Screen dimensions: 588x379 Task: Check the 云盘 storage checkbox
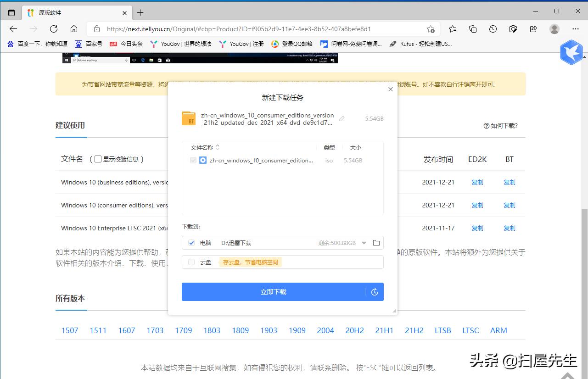[191, 262]
